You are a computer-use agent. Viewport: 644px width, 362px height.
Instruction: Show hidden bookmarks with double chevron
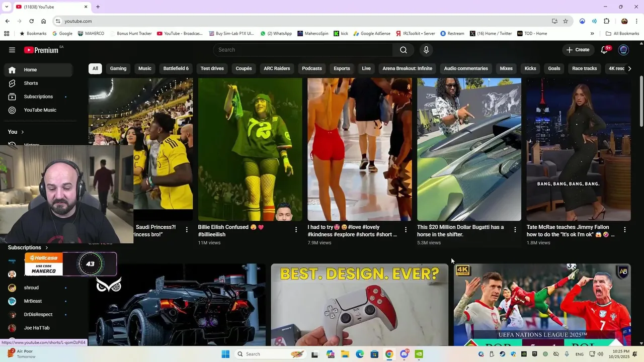[592, 34]
